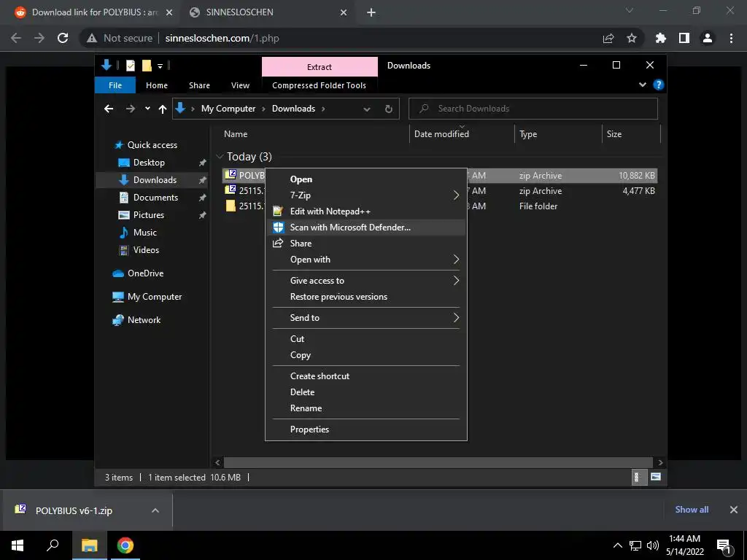Reload the sinnesloschen page in Chrome
This screenshot has height=560, width=747.
click(63, 38)
